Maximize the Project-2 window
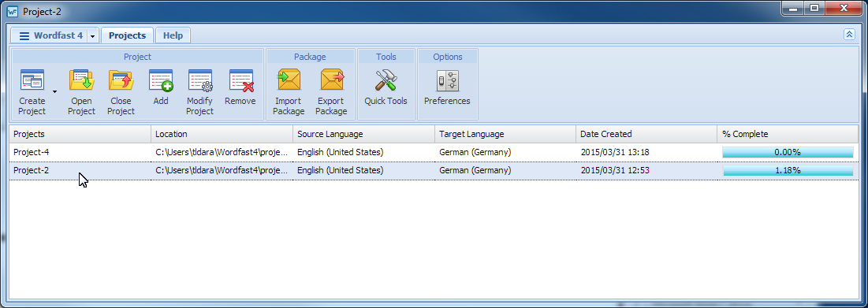868x308 pixels. 814,8
